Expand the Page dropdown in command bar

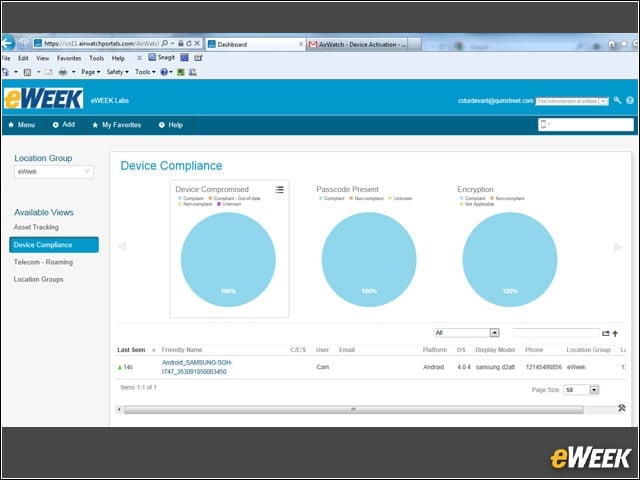[91, 72]
